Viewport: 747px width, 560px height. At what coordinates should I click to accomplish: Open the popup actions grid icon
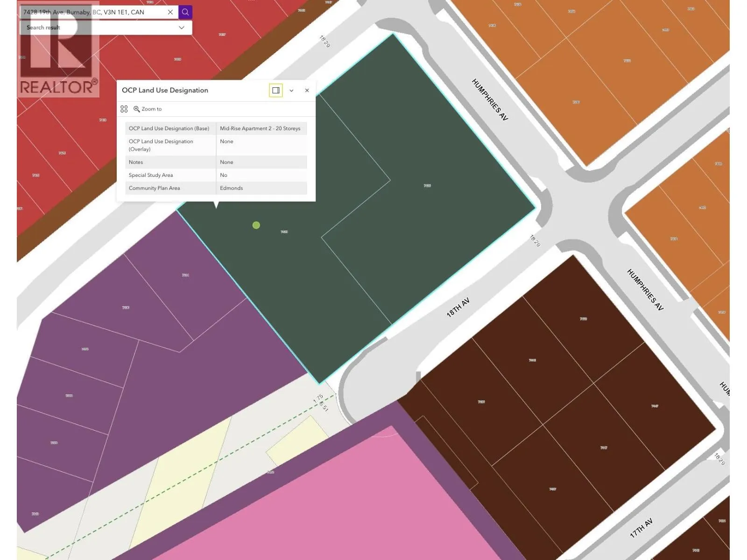coord(124,109)
